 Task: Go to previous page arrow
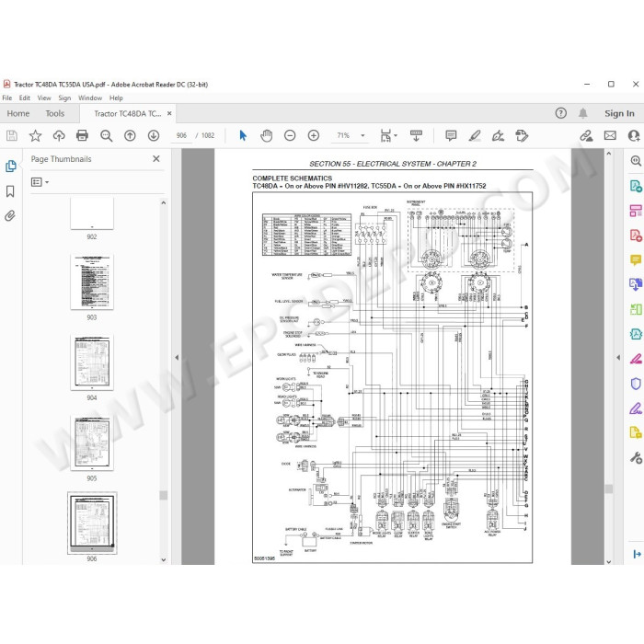(130, 135)
